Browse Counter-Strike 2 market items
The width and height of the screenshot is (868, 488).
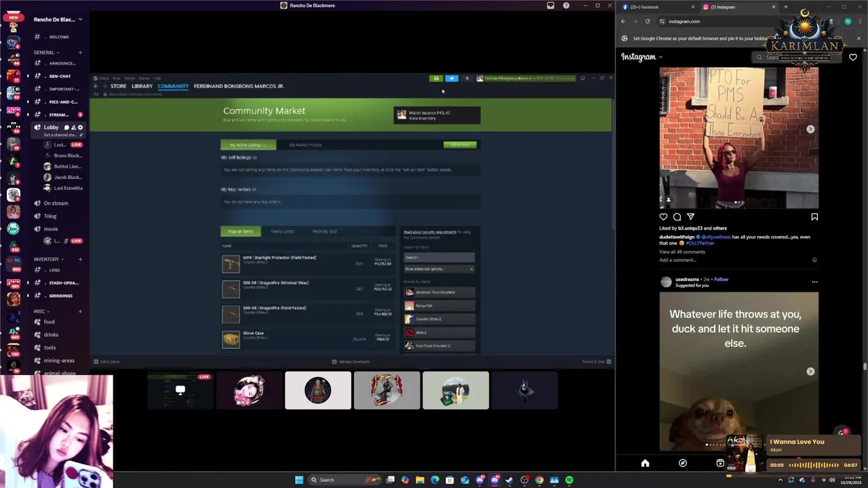[x=439, y=319]
